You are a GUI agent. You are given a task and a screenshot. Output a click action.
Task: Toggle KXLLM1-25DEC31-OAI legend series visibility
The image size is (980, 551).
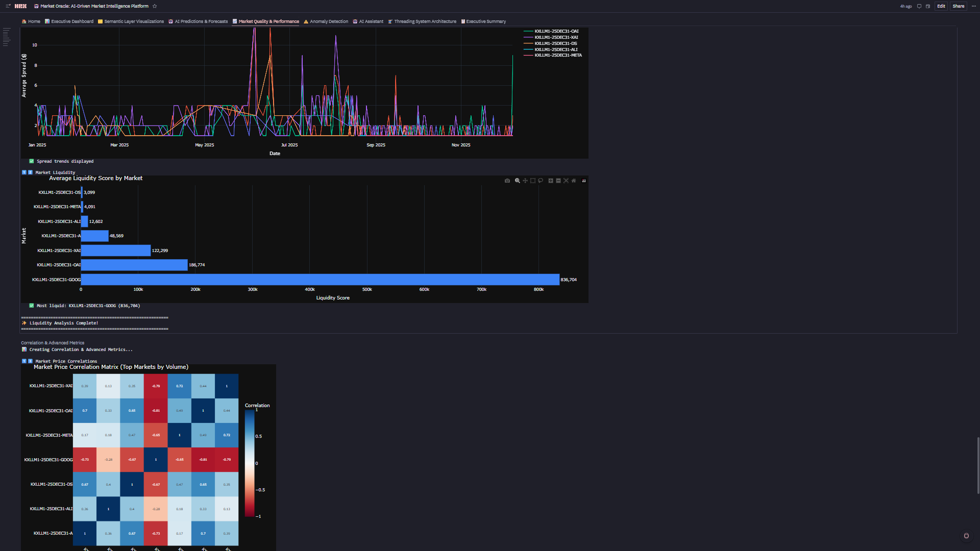click(556, 31)
